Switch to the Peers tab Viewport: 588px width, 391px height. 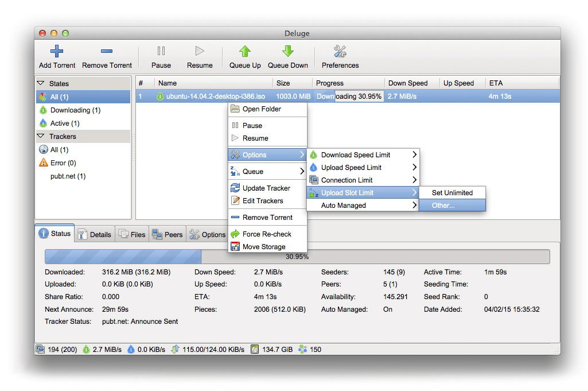pos(168,234)
